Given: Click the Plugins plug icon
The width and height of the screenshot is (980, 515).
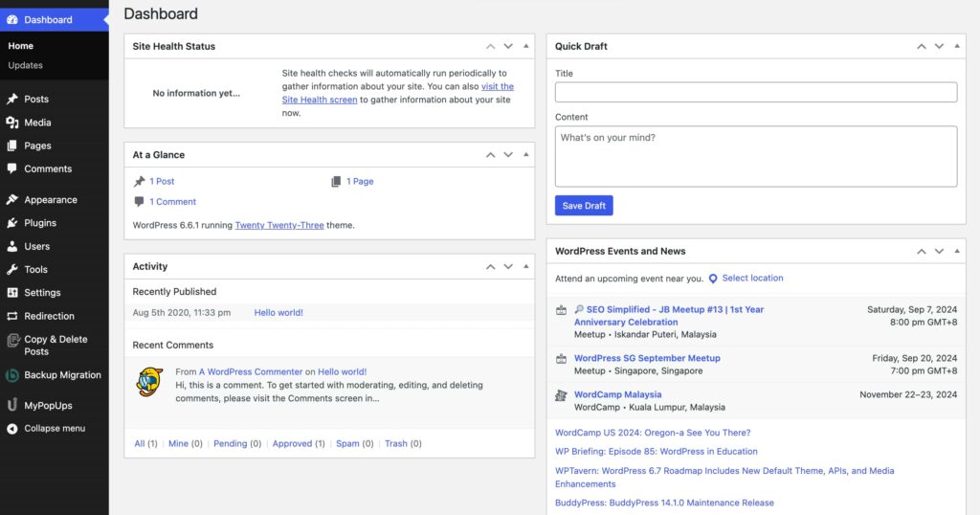Looking at the screenshot, I should pos(11,222).
